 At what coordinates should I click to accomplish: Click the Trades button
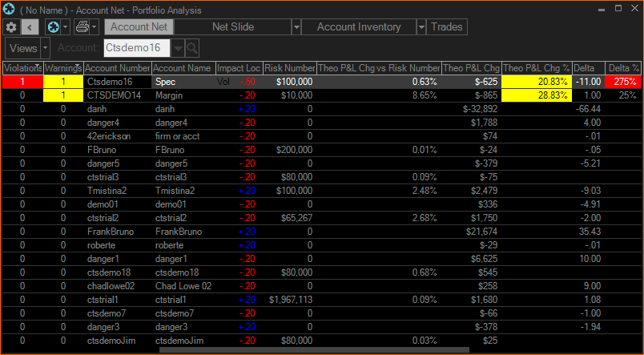tap(447, 27)
